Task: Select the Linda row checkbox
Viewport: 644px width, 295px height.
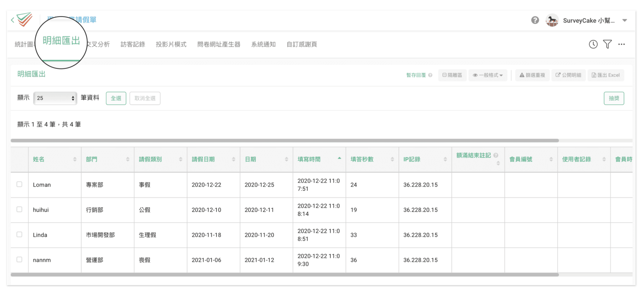Action: 19,234
